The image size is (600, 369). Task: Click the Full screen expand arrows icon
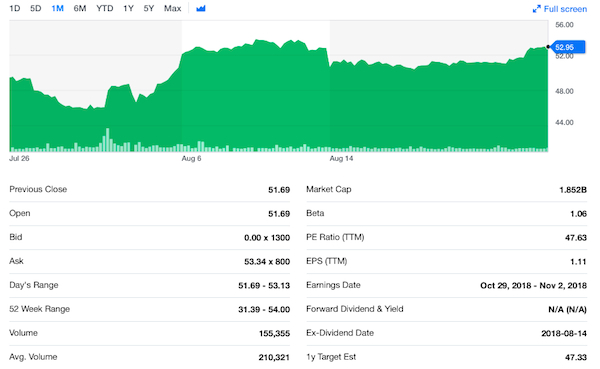[x=536, y=9]
